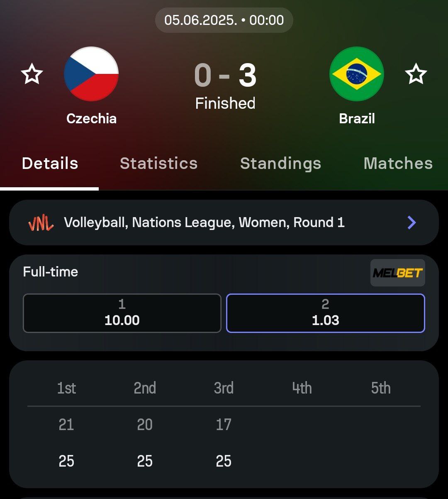The width and height of the screenshot is (448, 499).
Task: Switch to the Standings tab
Action: pyautogui.click(x=280, y=164)
